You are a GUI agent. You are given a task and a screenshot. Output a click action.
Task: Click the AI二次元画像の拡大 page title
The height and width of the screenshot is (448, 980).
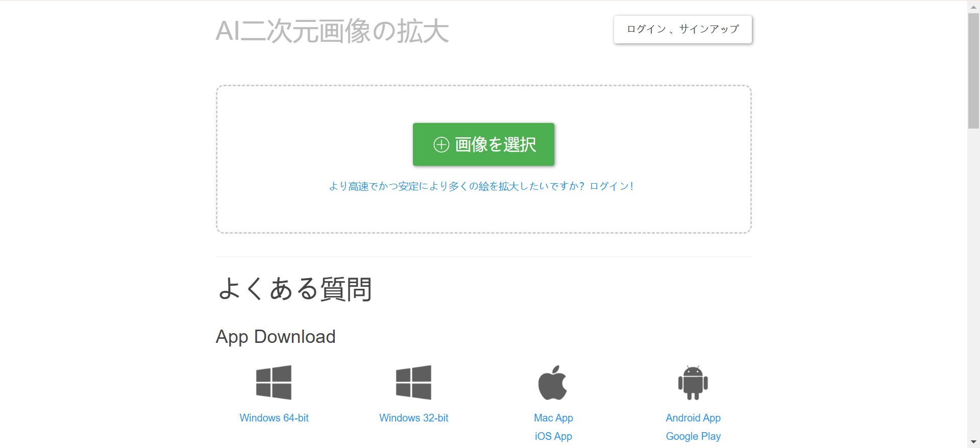pos(332,31)
